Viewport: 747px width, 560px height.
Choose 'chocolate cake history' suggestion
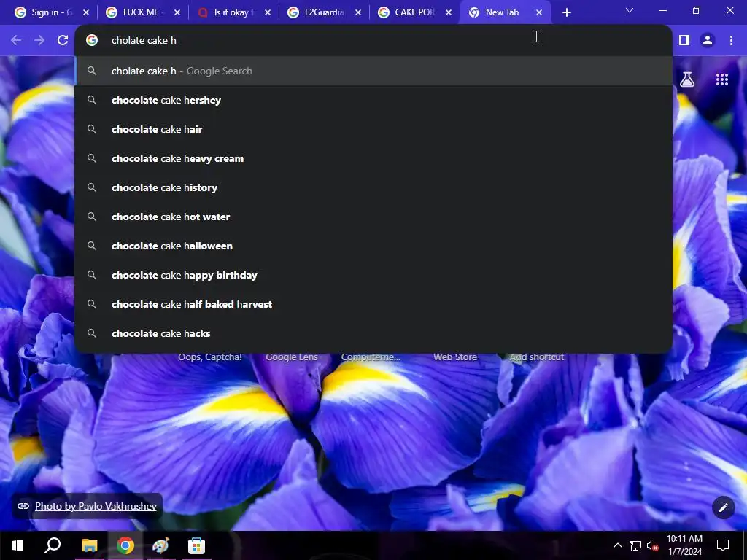click(373, 187)
